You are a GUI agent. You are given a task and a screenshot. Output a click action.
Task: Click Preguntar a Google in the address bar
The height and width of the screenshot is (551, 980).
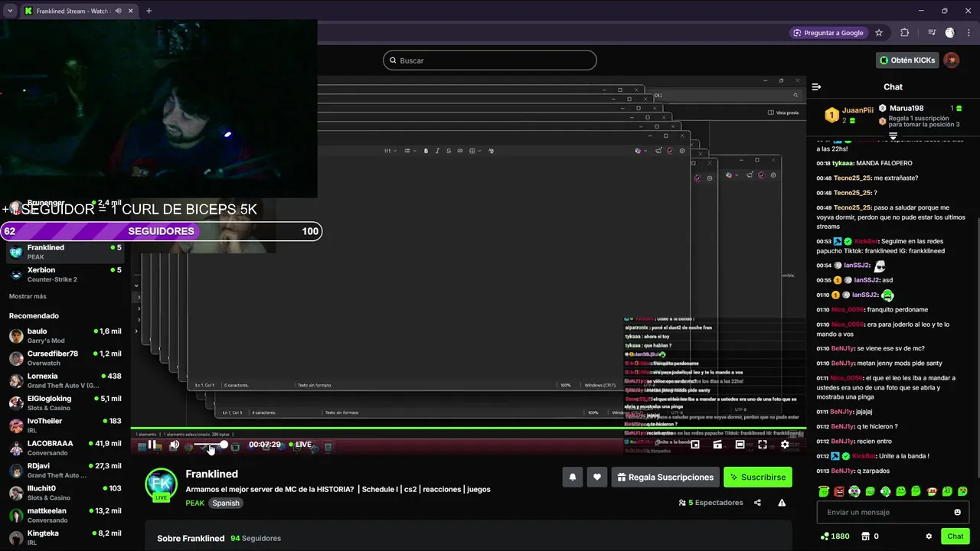[x=828, y=33]
